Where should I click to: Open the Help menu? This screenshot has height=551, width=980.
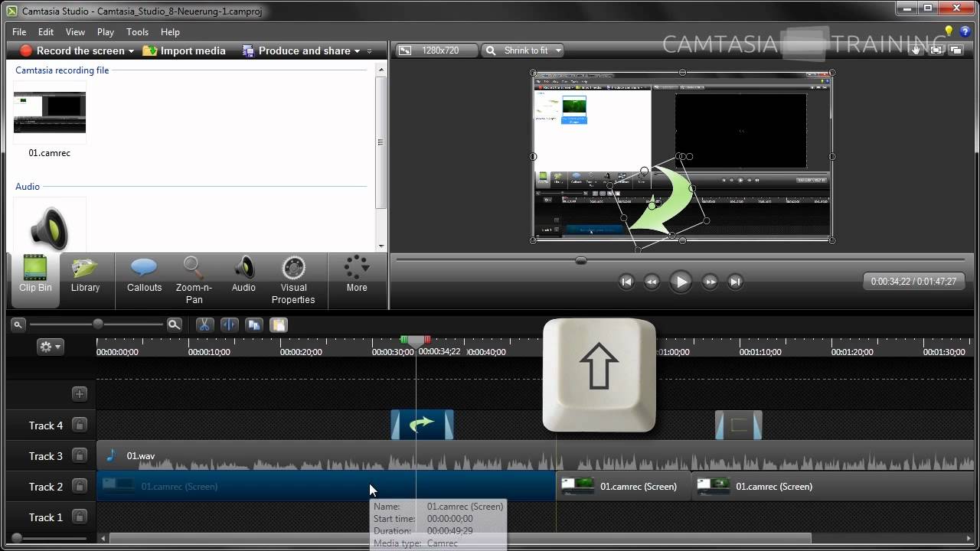170,32
